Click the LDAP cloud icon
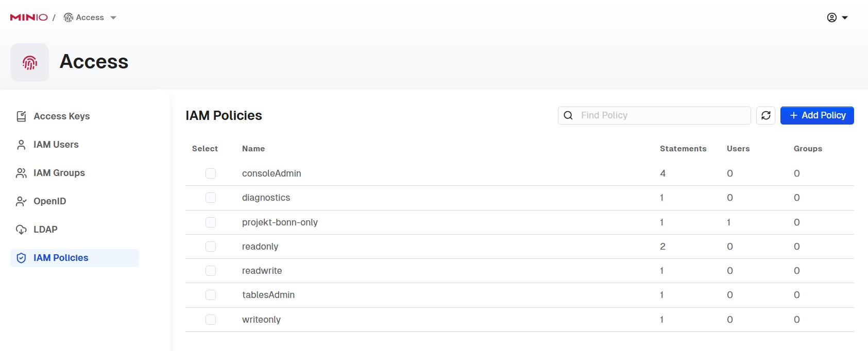This screenshot has width=868, height=351. pyautogui.click(x=21, y=230)
